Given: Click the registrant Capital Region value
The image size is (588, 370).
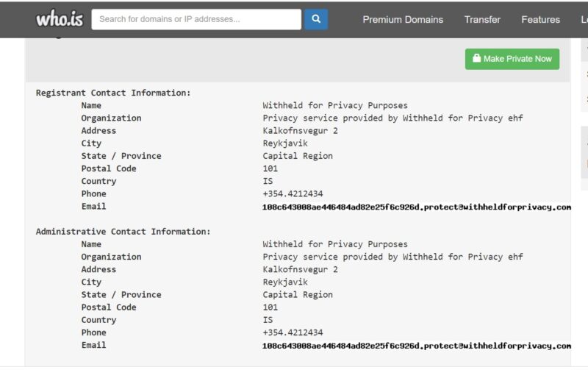Looking at the screenshot, I should click(298, 156).
